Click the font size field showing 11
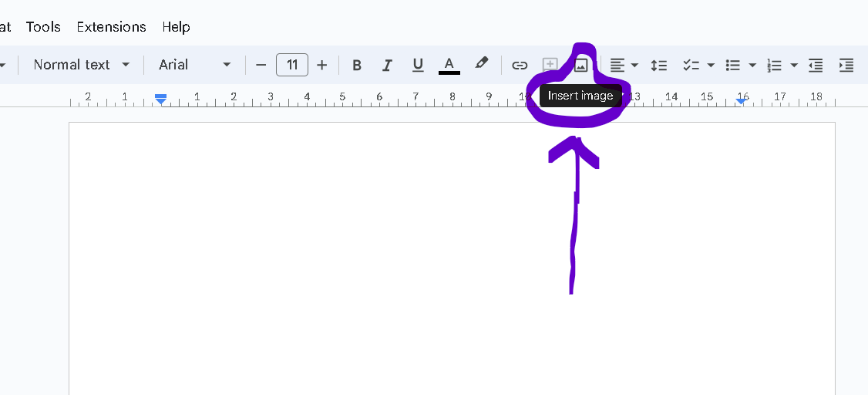868x395 pixels. tap(292, 65)
